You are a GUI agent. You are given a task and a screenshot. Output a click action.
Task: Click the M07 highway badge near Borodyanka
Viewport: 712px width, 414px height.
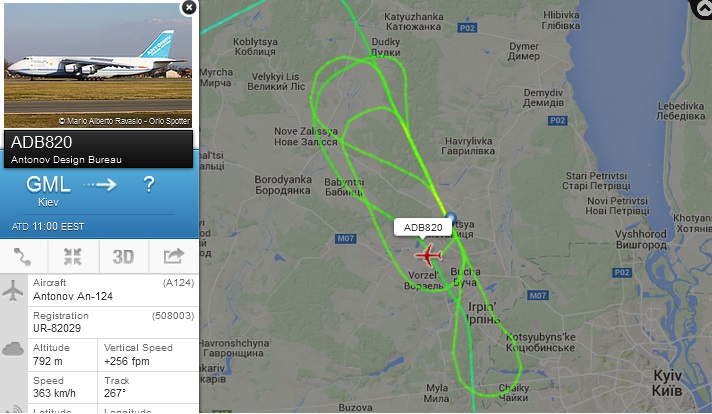pyautogui.click(x=346, y=238)
